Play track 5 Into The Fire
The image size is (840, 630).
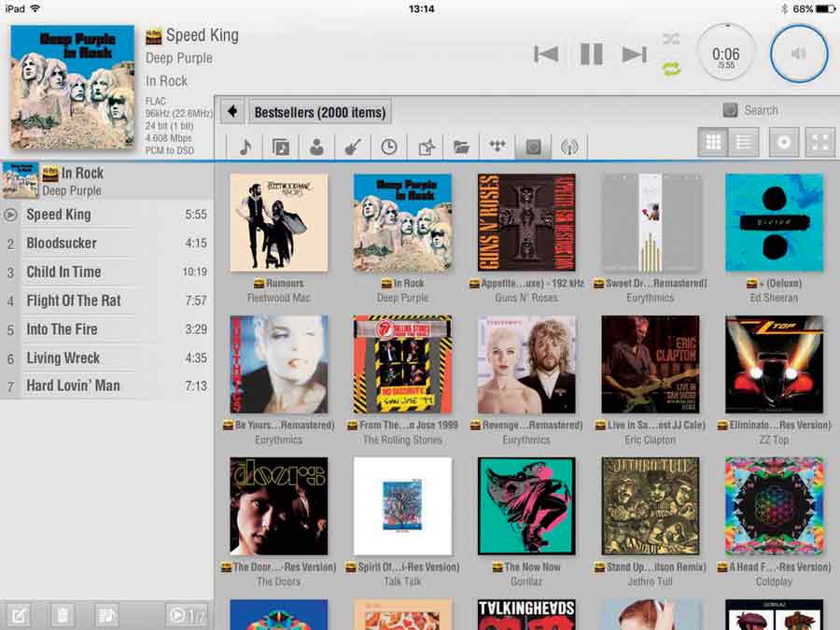point(107,329)
